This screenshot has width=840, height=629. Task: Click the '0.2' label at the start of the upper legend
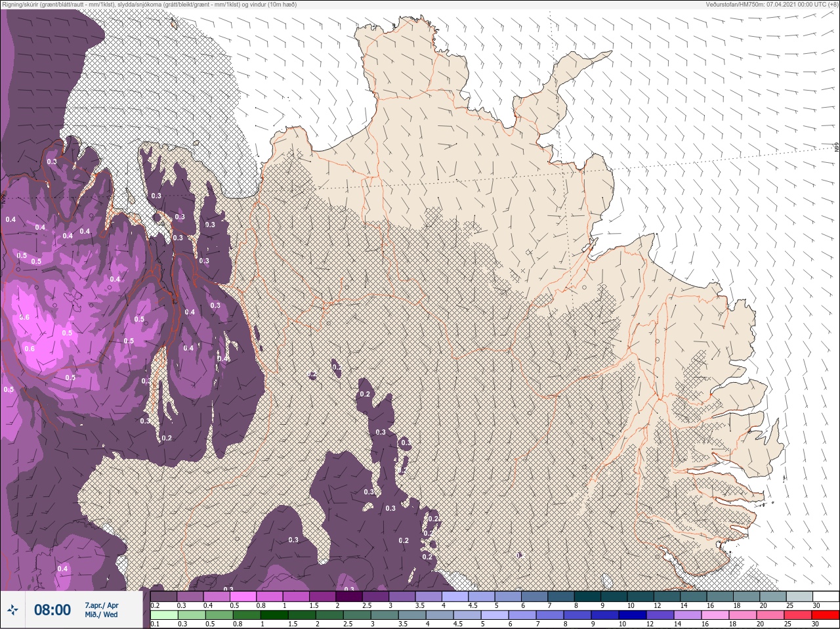(155, 605)
